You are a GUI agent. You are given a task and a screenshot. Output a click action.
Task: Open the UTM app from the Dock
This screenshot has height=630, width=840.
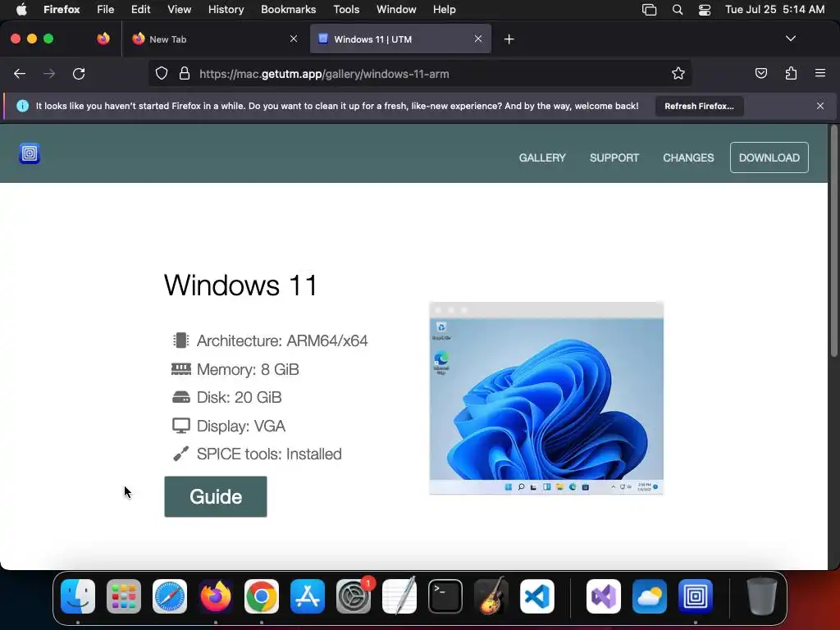click(696, 596)
